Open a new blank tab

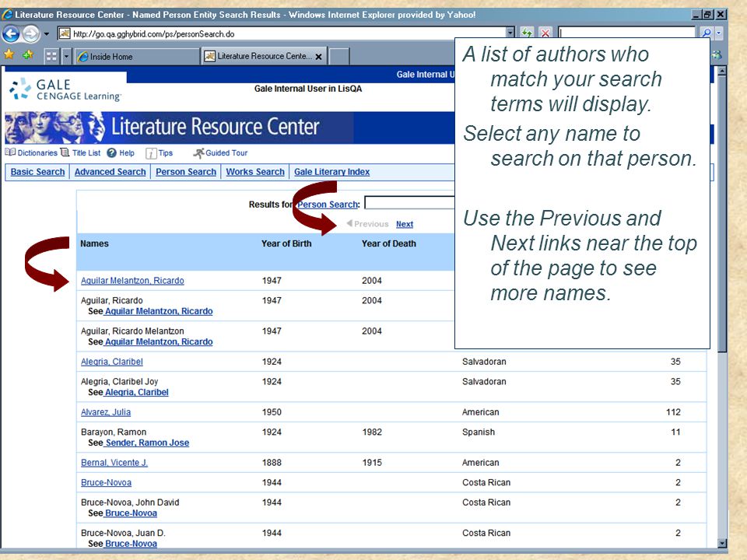338,56
